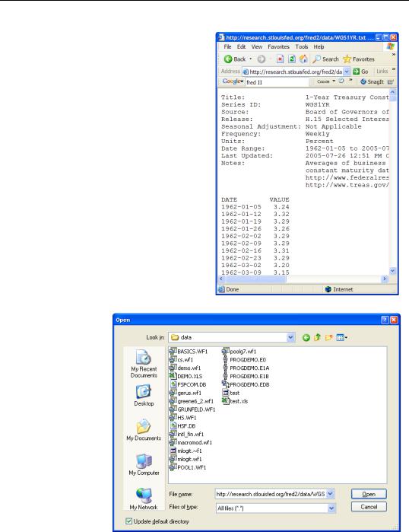Open the Edit menu in browser
409x532 pixels.
pyautogui.click(x=241, y=47)
